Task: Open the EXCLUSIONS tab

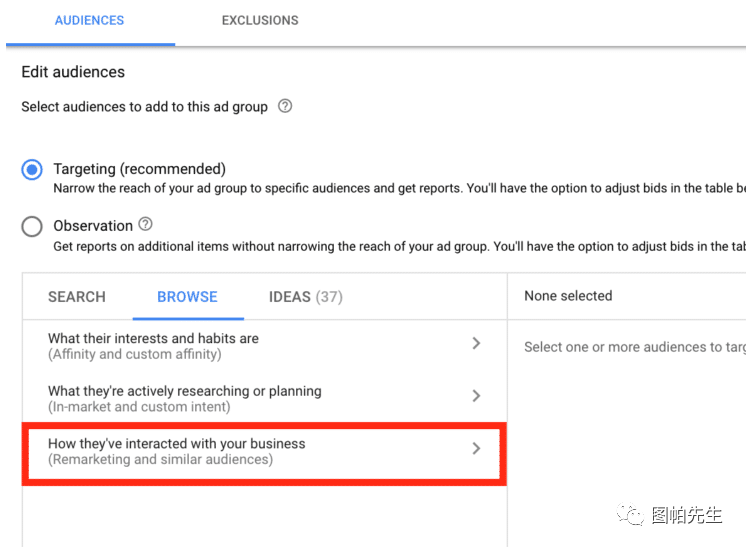Action: (260, 20)
